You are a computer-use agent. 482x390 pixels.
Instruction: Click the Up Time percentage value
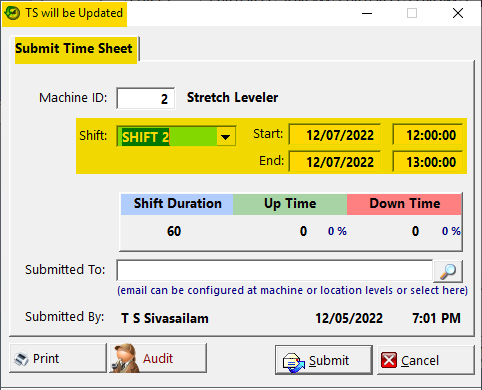coord(337,231)
